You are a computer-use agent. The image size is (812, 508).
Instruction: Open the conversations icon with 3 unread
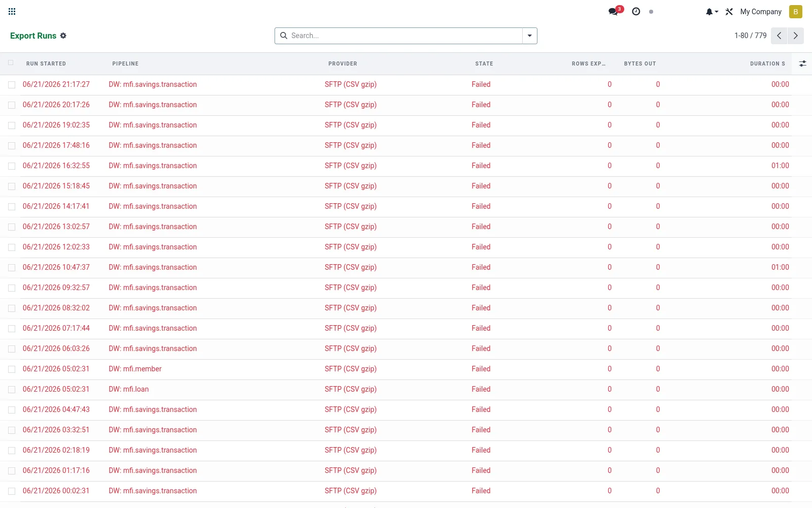tap(615, 11)
